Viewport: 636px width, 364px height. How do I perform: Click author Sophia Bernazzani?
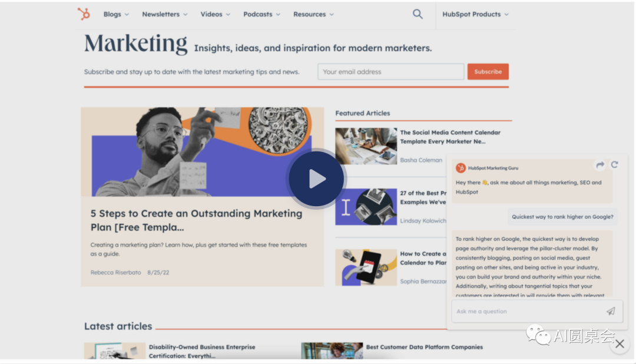pyautogui.click(x=423, y=281)
